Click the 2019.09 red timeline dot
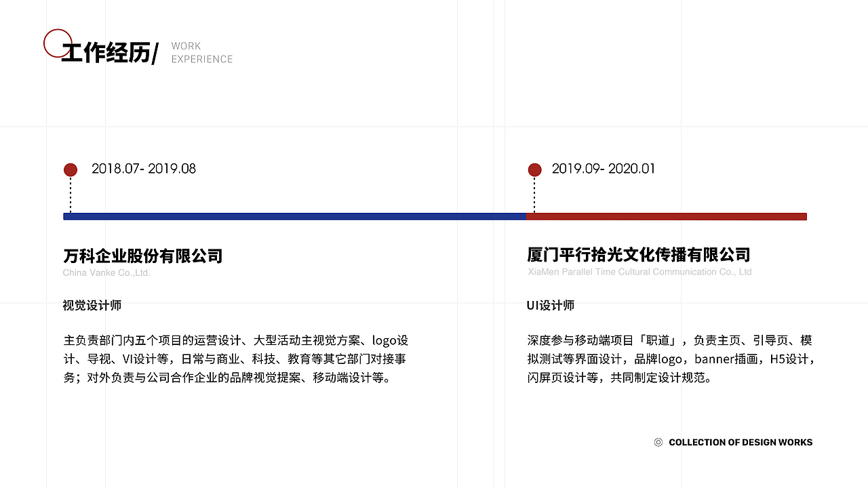 pos(534,169)
